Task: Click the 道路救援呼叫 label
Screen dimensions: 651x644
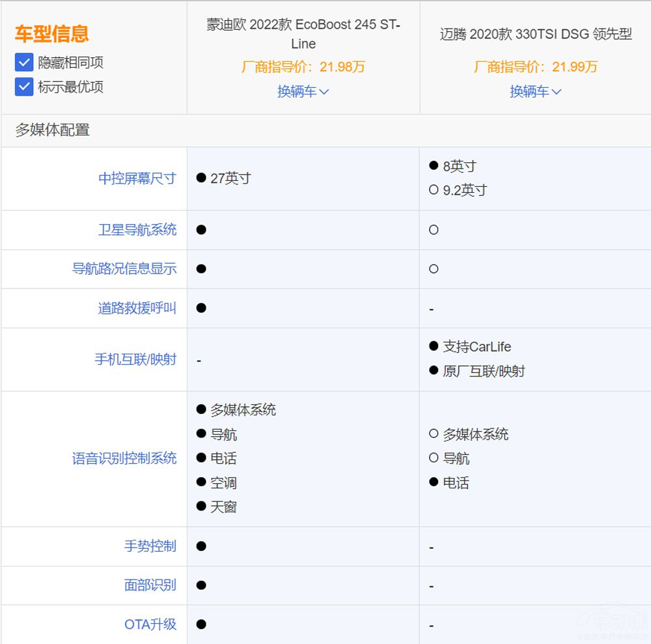Action: point(137,308)
